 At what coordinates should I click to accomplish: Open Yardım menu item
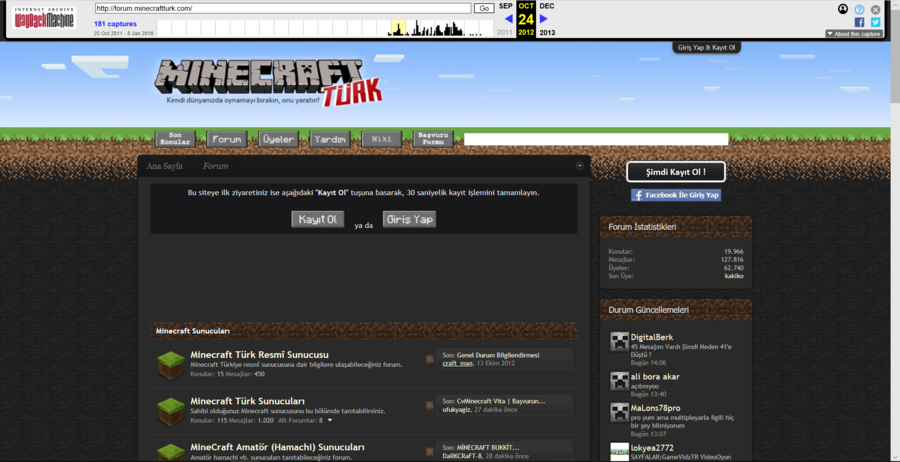(x=330, y=139)
